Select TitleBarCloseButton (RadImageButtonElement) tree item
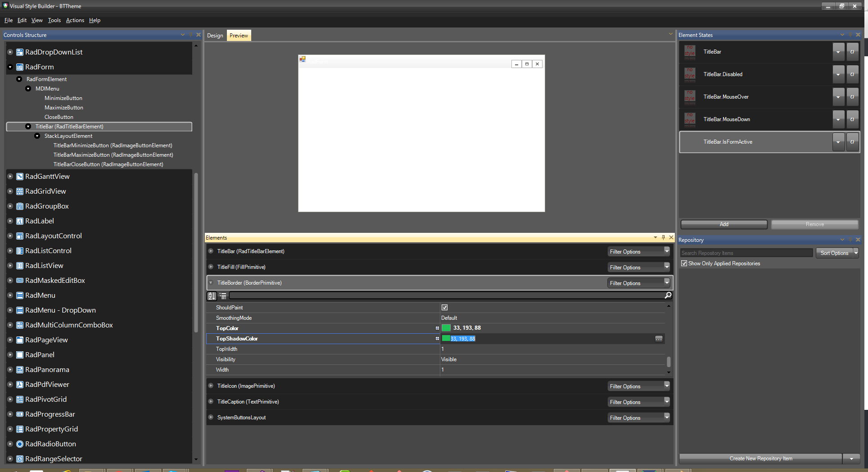Image resolution: width=868 pixels, height=472 pixels. click(x=108, y=164)
